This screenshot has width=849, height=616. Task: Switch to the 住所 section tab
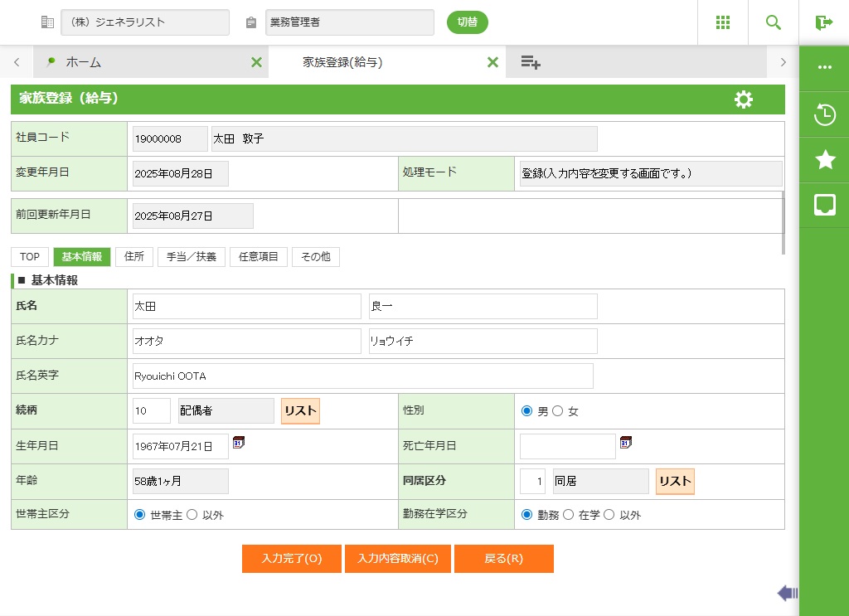pyautogui.click(x=134, y=257)
